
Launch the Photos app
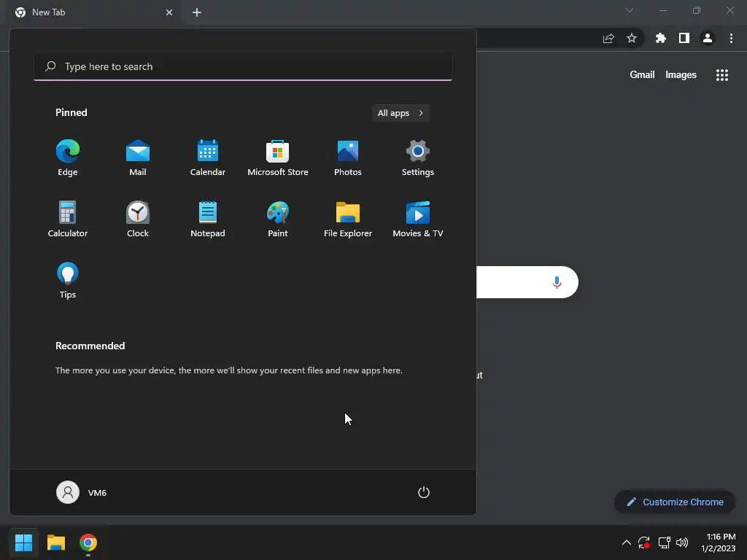348,158
